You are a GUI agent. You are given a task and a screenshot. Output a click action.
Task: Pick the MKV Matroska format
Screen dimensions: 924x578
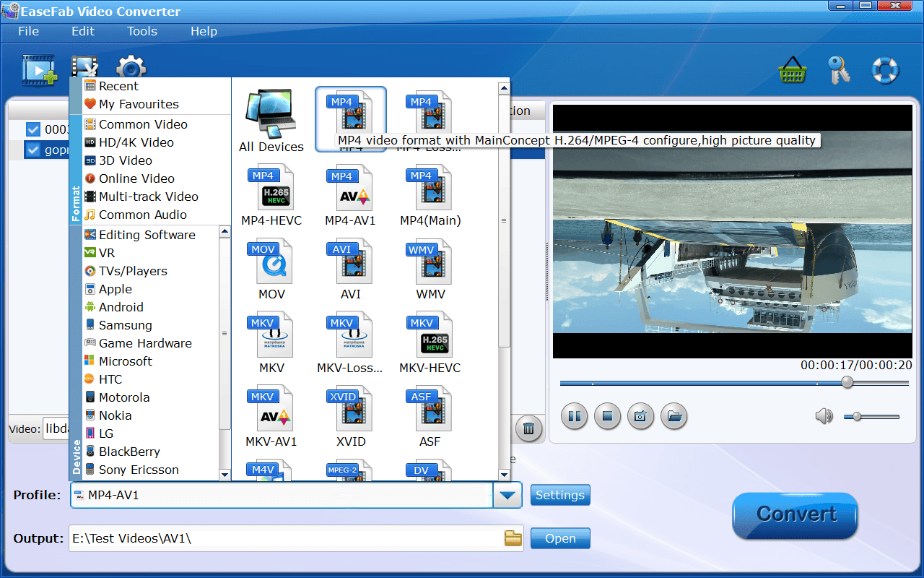271,343
